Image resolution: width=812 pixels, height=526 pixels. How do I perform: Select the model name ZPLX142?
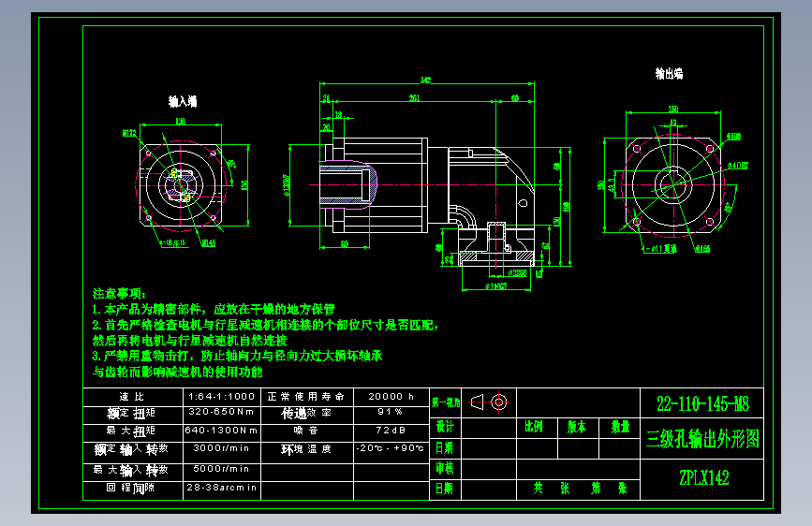tap(703, 477)
